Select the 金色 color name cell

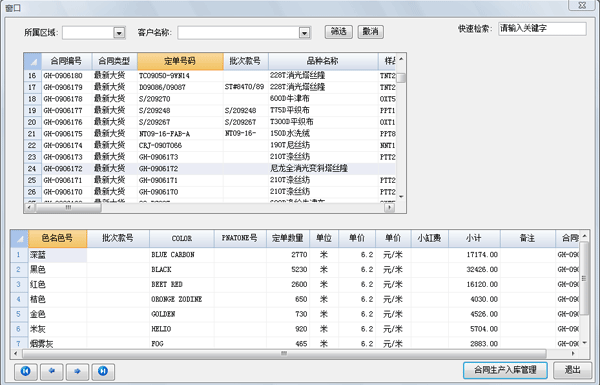(57, 314)
